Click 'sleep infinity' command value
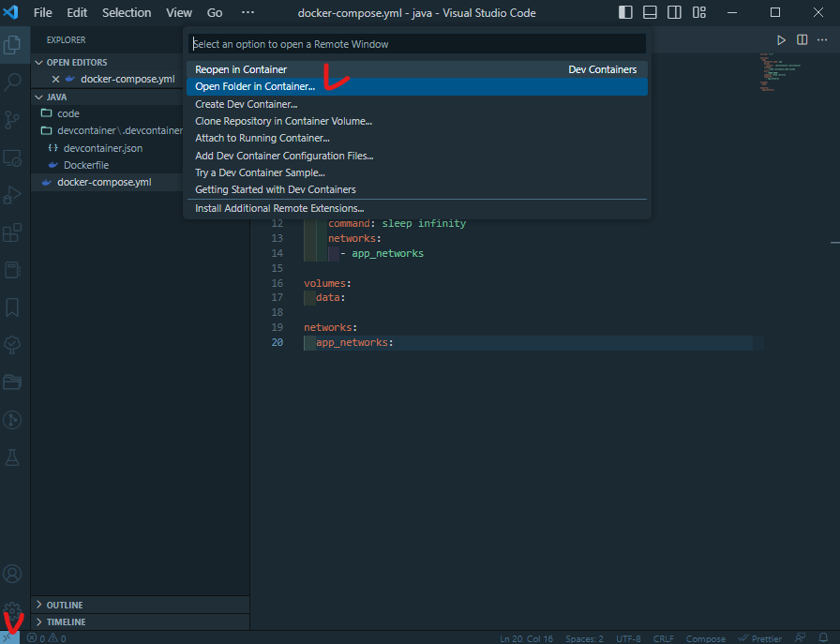Image resolution: width=840 pixels, height=644 pixels. tap(424, 223)
